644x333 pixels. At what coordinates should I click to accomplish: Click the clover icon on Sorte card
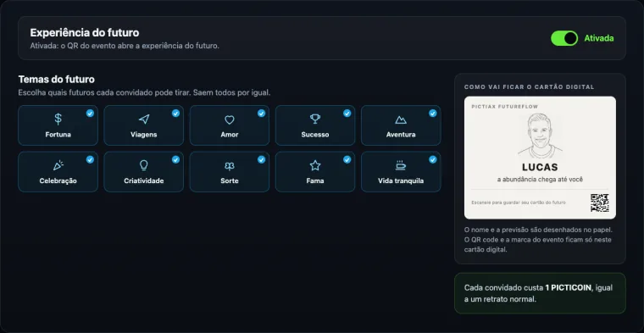click(229, 165)
